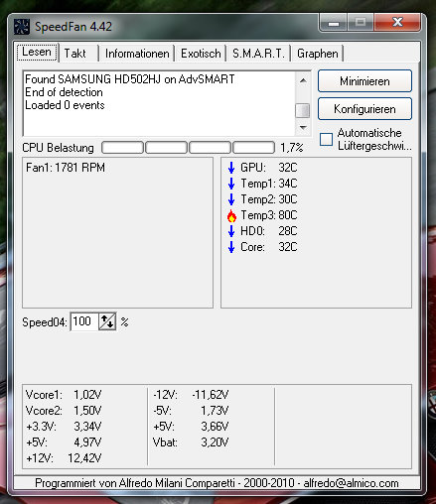Click the Vcore1 1,02V value
Image resolution: width=436 pixels, height=504 pixels.
click(x=87, y=395)
